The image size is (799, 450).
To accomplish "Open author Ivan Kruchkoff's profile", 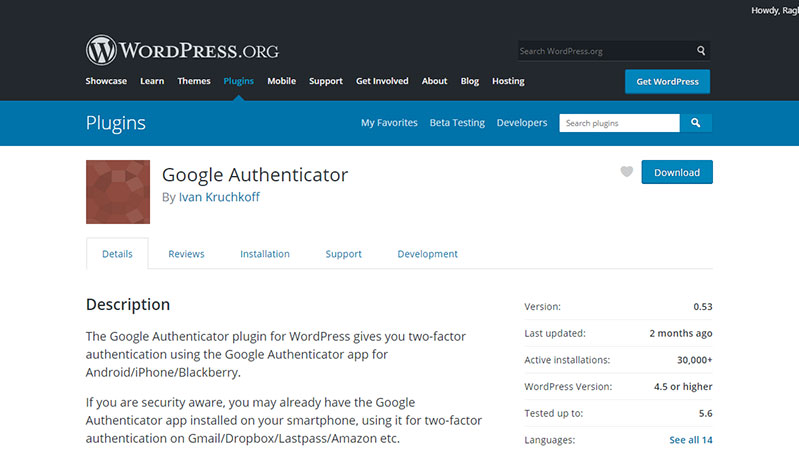I will point(219,197).
